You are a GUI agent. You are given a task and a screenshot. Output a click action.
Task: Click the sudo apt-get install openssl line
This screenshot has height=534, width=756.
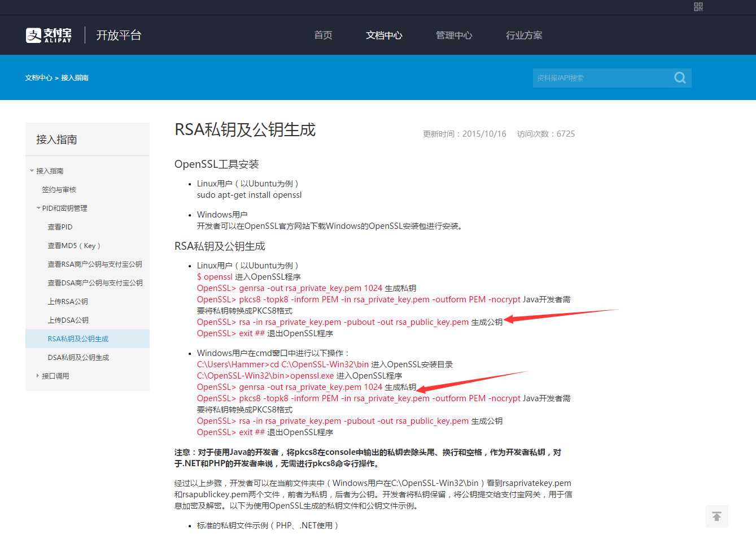[x=250, y=195]
